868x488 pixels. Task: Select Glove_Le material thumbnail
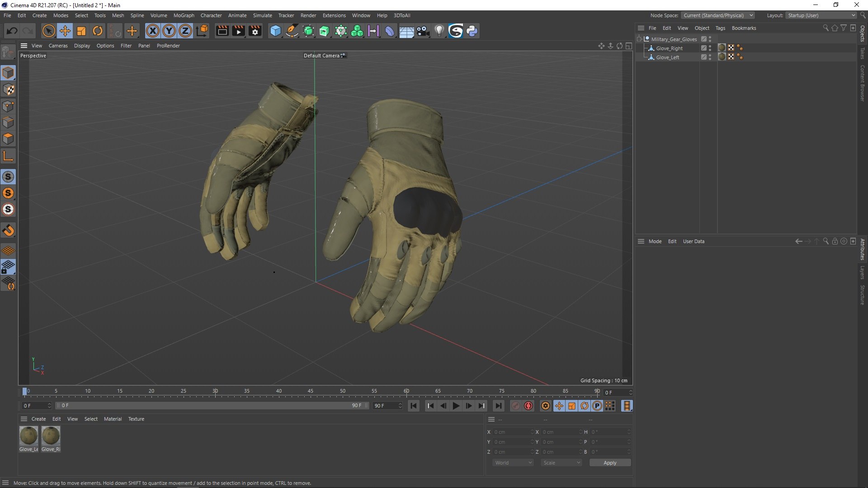tap(29, 436)
